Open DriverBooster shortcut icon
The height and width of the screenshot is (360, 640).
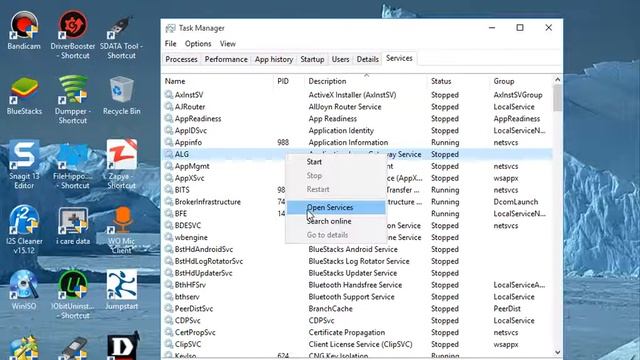(x=73, y=35)
